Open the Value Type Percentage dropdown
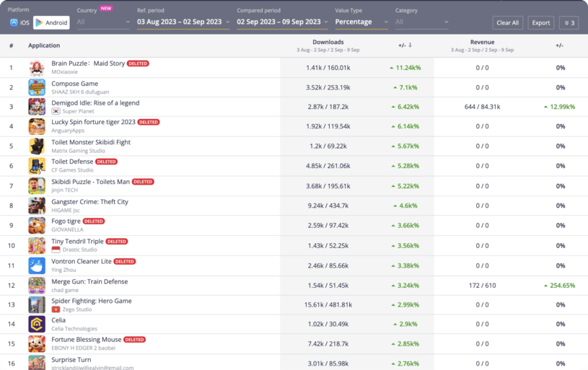 (361, 22)
